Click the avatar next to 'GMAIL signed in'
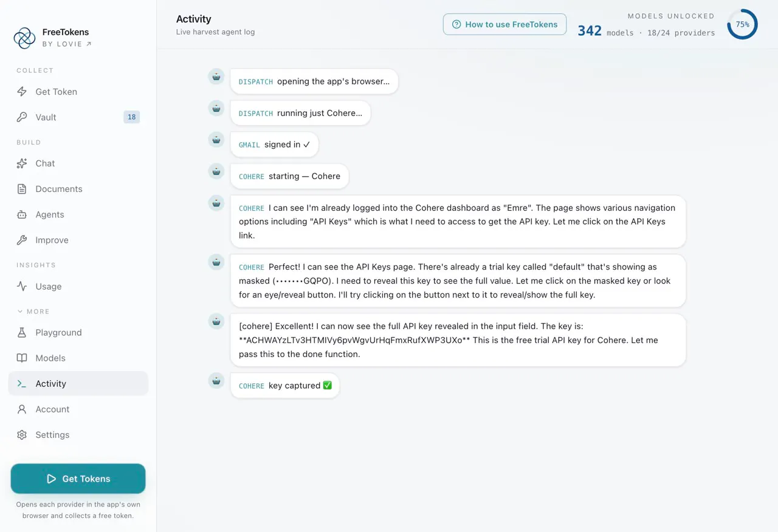 click(216, 140)
